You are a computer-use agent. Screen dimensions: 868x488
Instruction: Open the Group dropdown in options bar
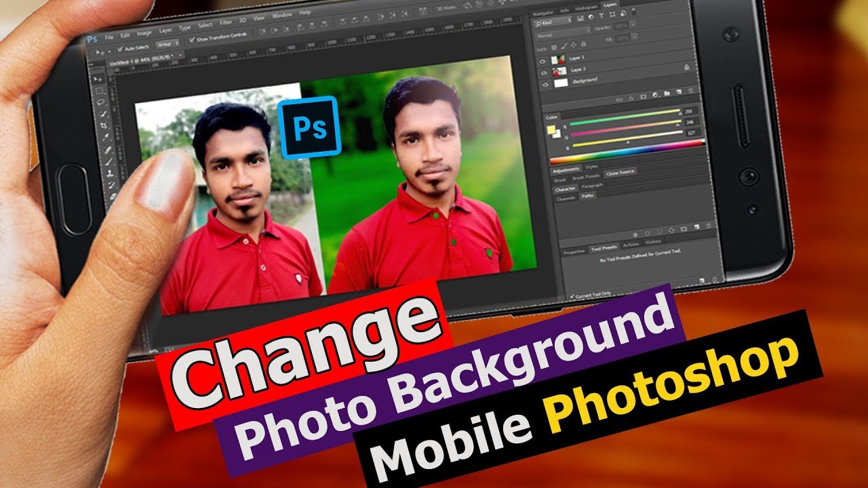pyautogui.click(x=167, y=44)
